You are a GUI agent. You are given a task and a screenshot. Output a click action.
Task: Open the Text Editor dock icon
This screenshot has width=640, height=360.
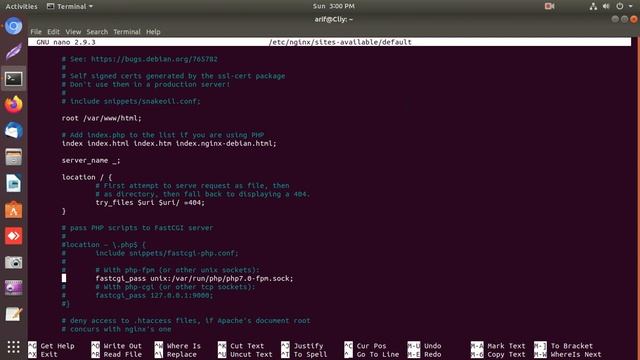[13, 314]
